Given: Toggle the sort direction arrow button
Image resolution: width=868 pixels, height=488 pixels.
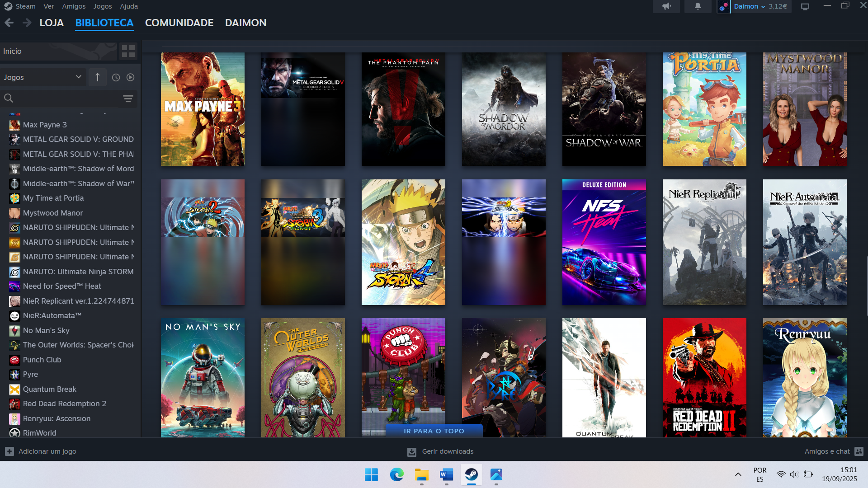Looking at the screenshot, I should (97, 77).
